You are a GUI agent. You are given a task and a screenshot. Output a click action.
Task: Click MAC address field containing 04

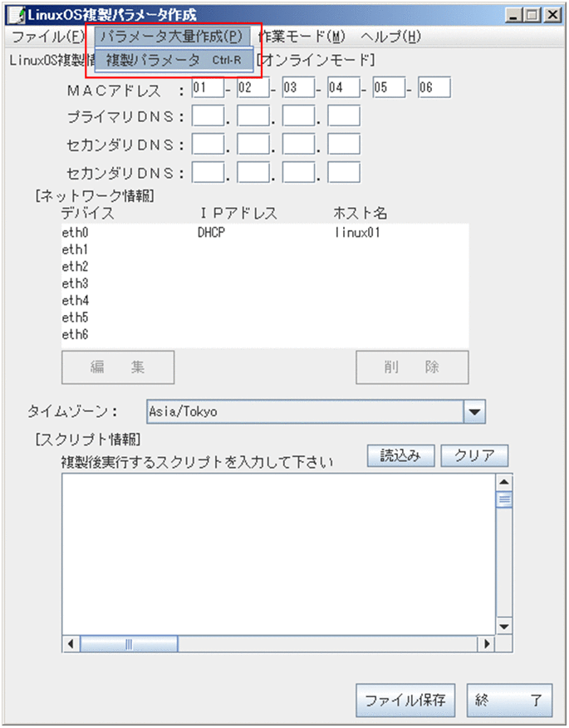[343, 87]
